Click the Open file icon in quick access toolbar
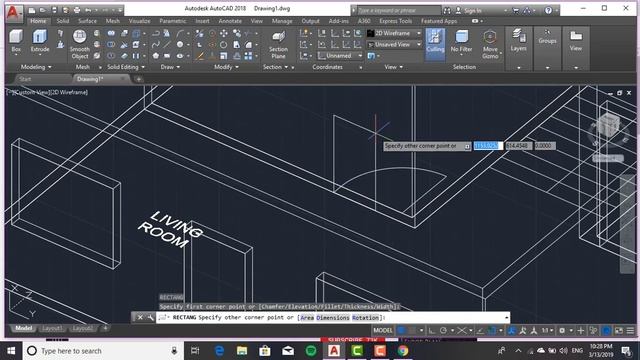The height and width of the screenshot is (360, 640). pyautogui.click(x=43, y=10)
